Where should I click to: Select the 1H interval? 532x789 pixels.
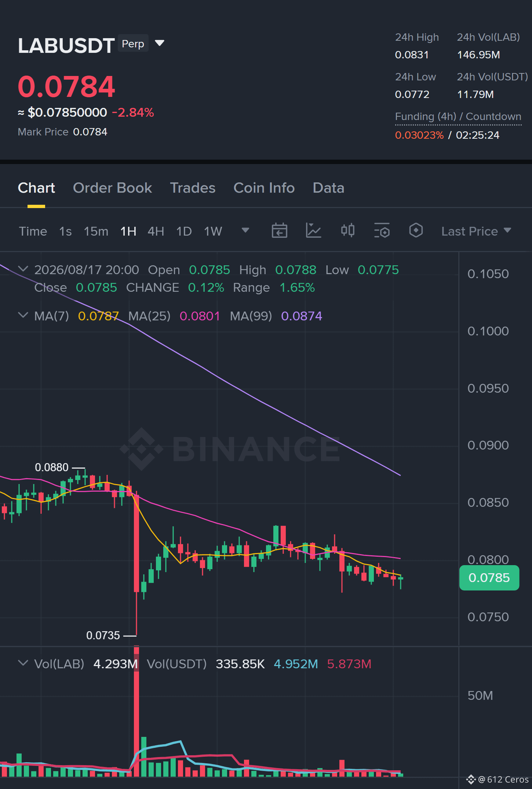click(x=128, y=231)
